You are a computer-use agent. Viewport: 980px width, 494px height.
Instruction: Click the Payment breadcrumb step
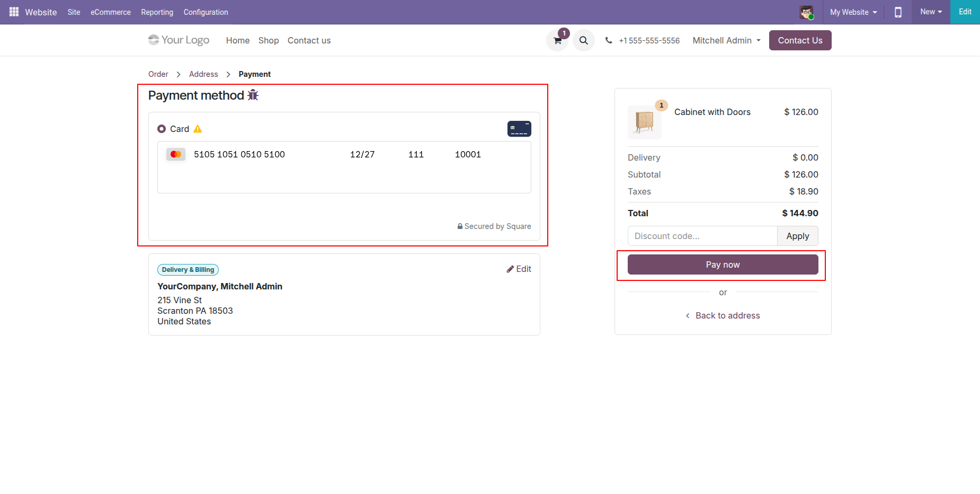pos(254,74)
